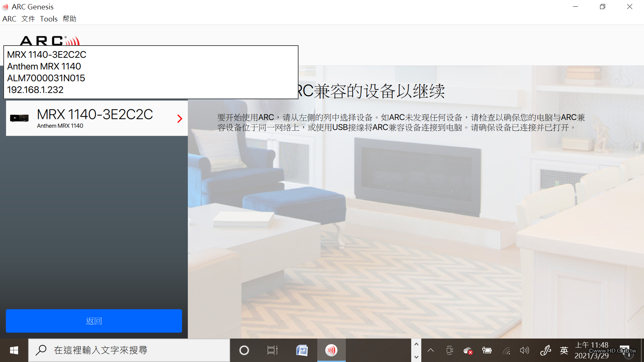Click the 英 input language indicator
644x362 pixels.
[x=564, y=351]
